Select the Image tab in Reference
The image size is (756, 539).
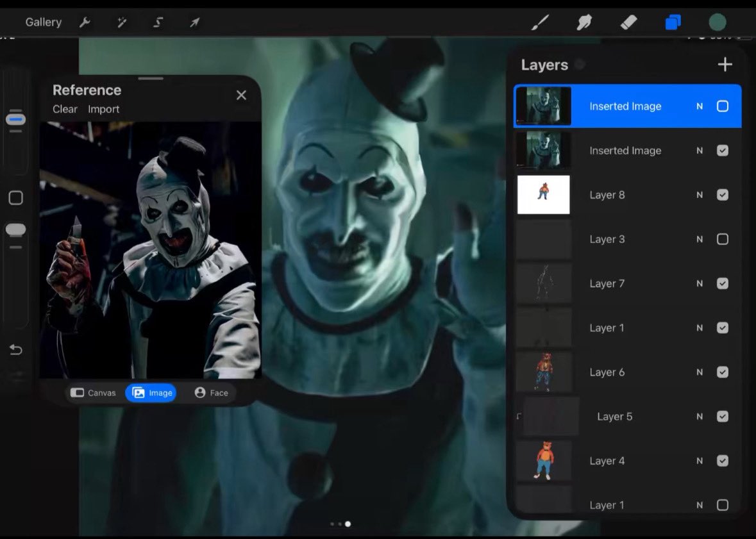tap(151, 393)
